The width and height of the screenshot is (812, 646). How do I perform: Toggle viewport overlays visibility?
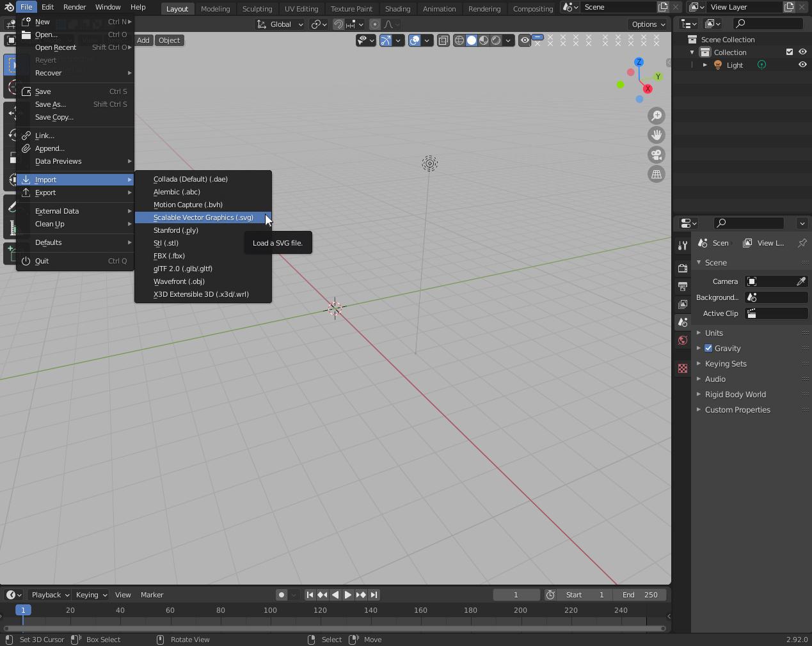click(415, 40)
